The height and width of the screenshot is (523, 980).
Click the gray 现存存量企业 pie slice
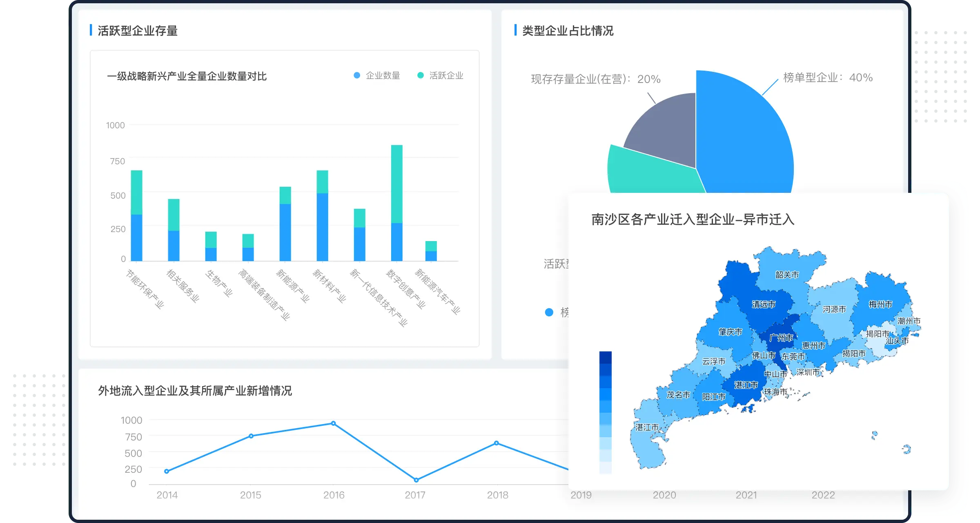(x=668, y=131)
